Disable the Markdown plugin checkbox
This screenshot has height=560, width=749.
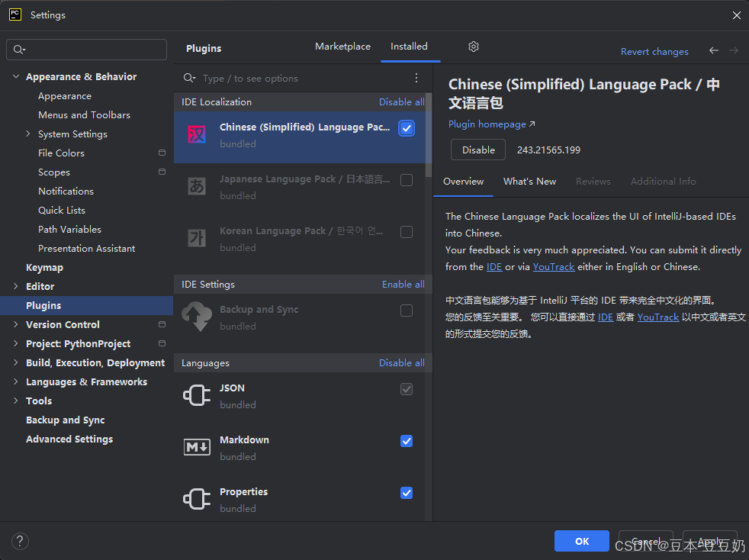407,441
